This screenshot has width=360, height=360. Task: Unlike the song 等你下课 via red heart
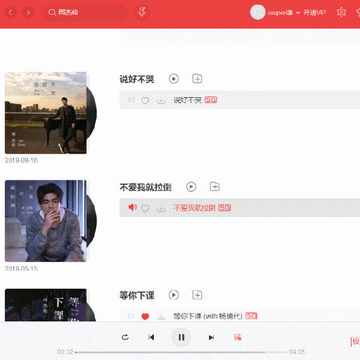145,316
